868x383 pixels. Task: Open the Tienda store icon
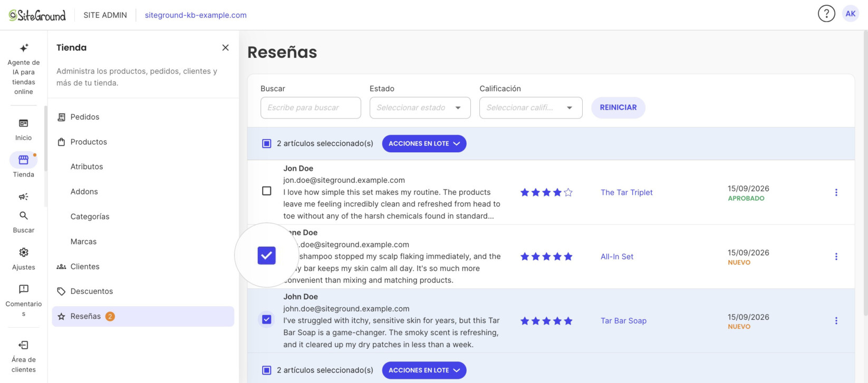(23, 160)
